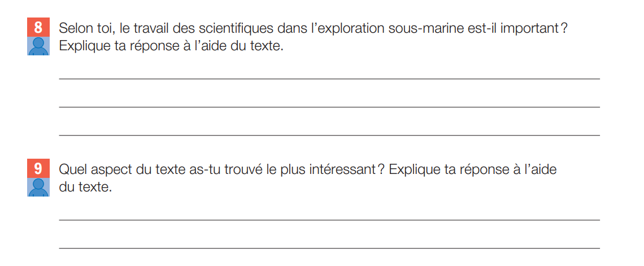Click the words "du texte." on question 9's second line
The image size is (644, 266).
point(85,187)
